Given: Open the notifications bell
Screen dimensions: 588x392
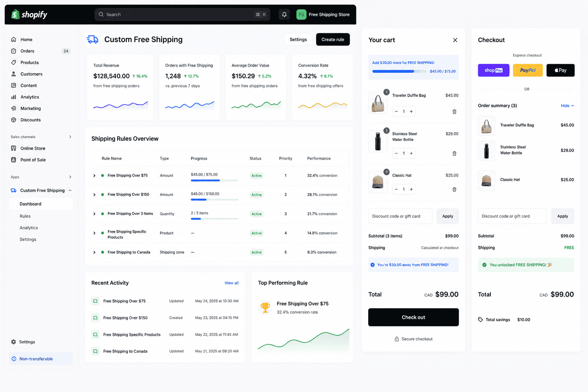Looking at the screenshot, I should tap(284, 15).
